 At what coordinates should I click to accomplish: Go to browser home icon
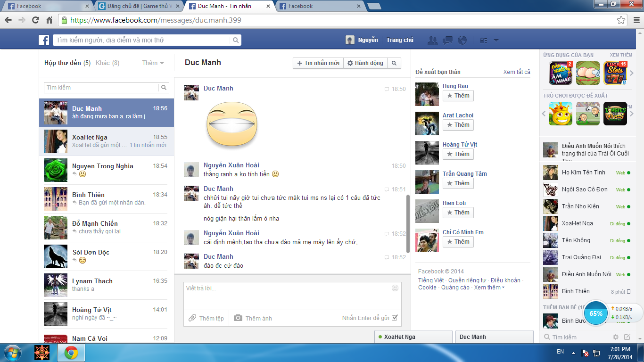pyautogui.click(x=49, y=20)
